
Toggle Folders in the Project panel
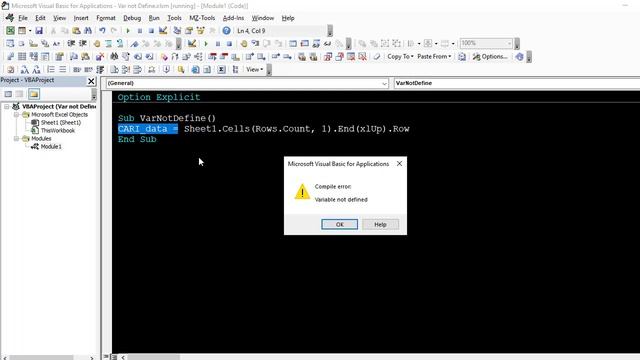click(x=34, y=94)
